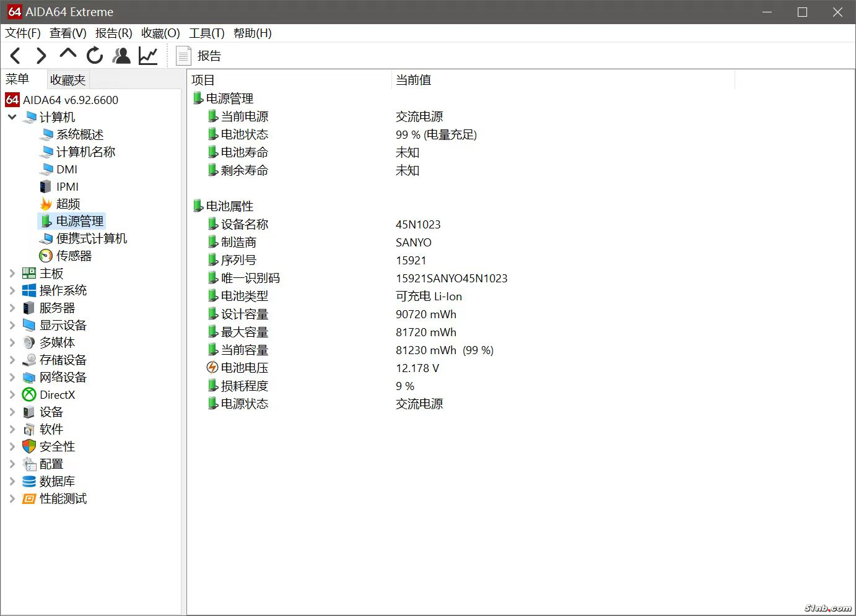Image resolution: width=856 pixels, height=616 pixels.
Task: Click the 当前值 column header
Action: click(x=413, y=80)
